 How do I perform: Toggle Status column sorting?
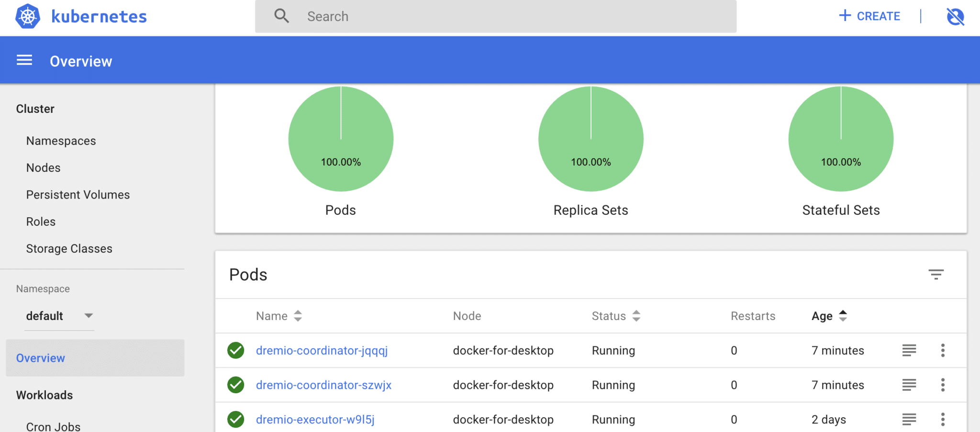(x=636, y=316)
